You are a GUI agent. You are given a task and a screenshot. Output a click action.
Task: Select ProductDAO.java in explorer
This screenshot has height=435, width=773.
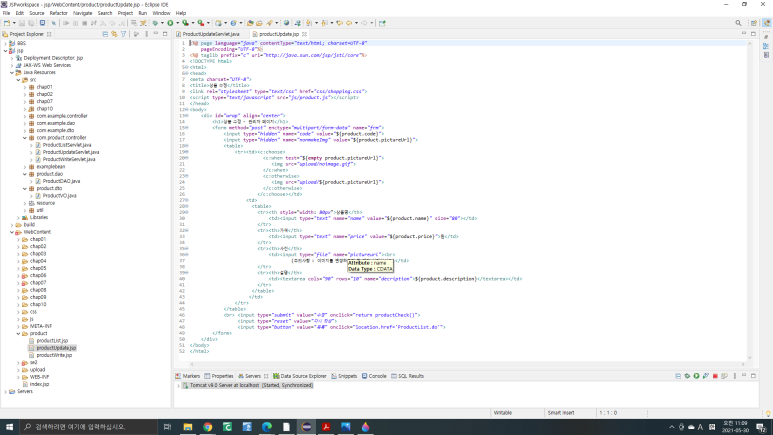(x=61, y=181)
